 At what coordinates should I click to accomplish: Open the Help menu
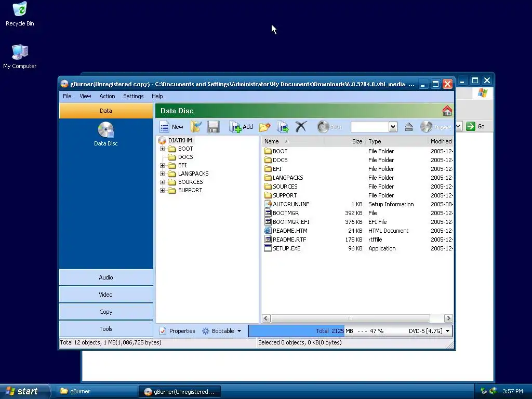pos(157,96)
